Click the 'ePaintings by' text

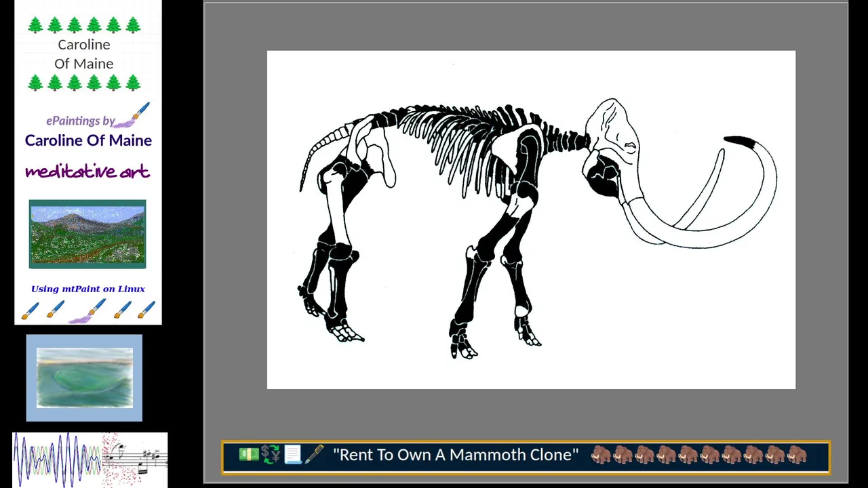coord(80,121)
